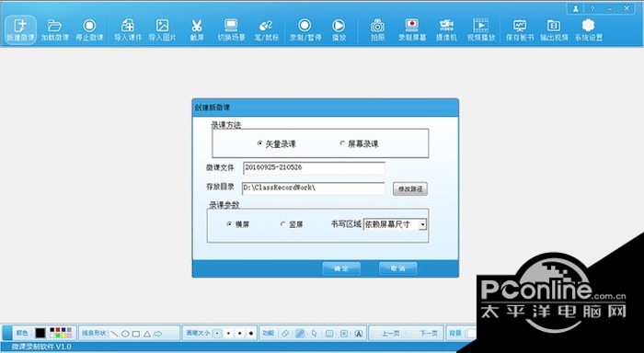Image resolution: width=644 pixels, height=353 pixels.
Task: Click the 新建微课 toolbar icon
Action: 20,30
